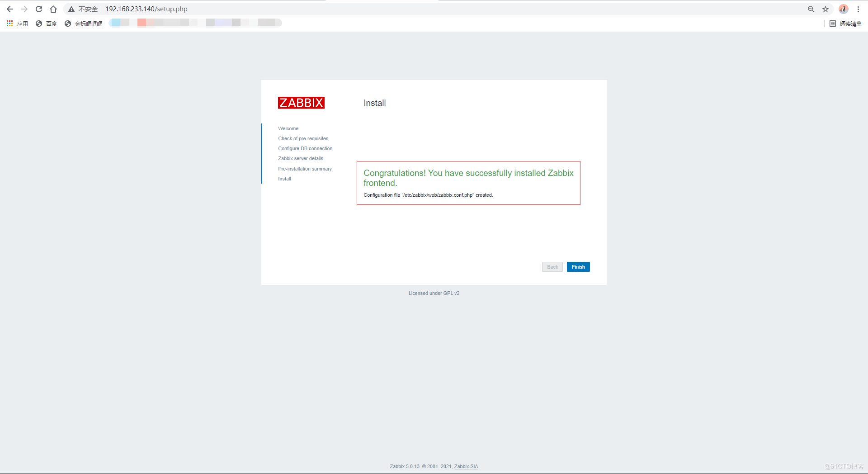Click the browser back arrow
Screen dimensions: 868x474
tap(10, 9)
